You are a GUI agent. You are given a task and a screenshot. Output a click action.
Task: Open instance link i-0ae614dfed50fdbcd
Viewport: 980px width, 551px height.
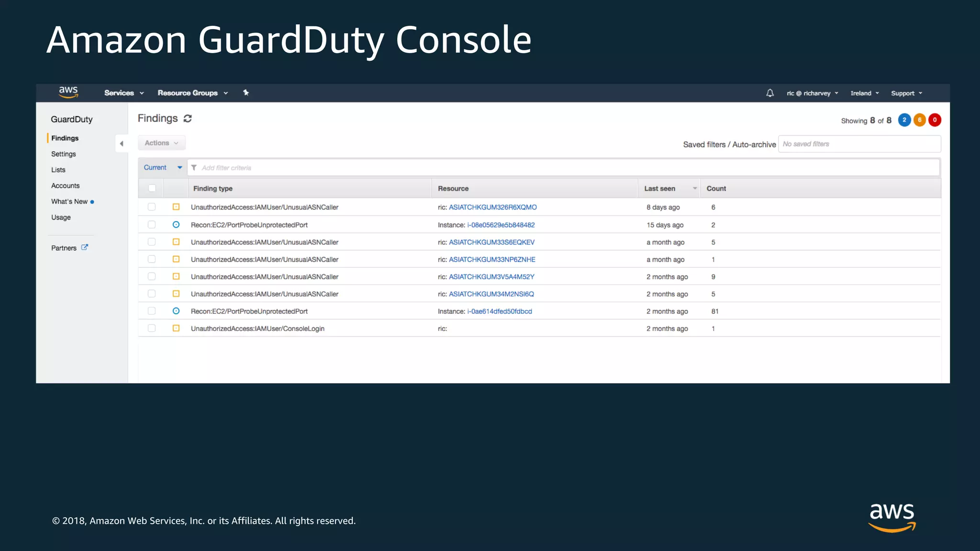(500, 311)
